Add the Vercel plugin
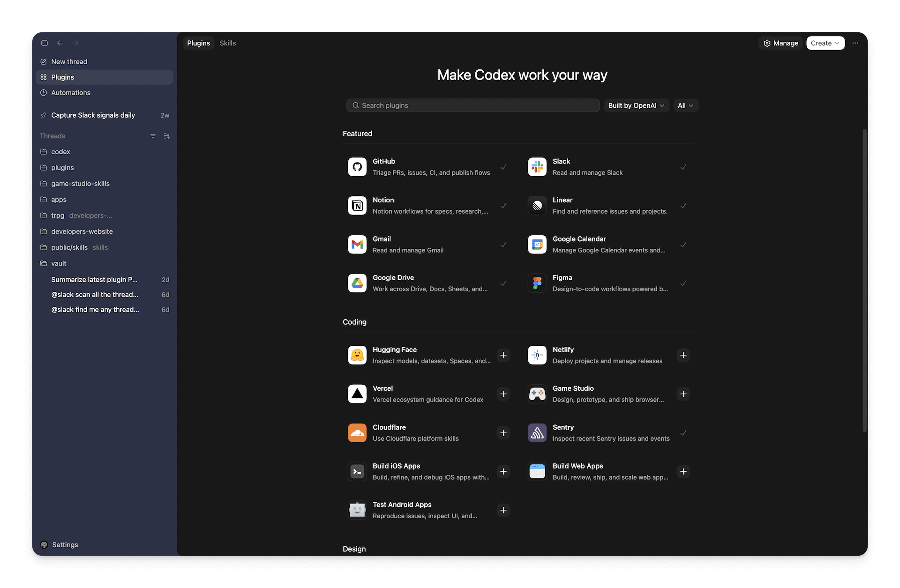This screenshot has width=900, height=588. point(503,394)
